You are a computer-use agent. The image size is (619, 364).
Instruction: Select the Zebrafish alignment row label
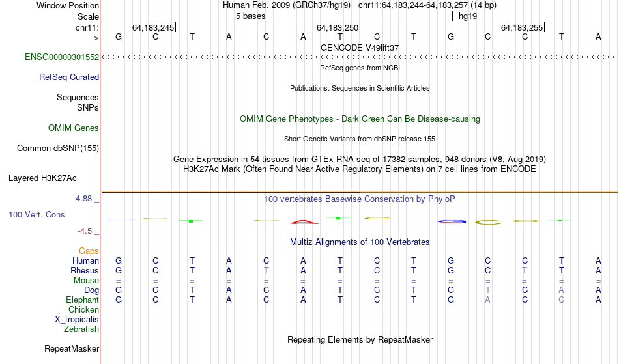pyautogui.click(x=81, y=329)
